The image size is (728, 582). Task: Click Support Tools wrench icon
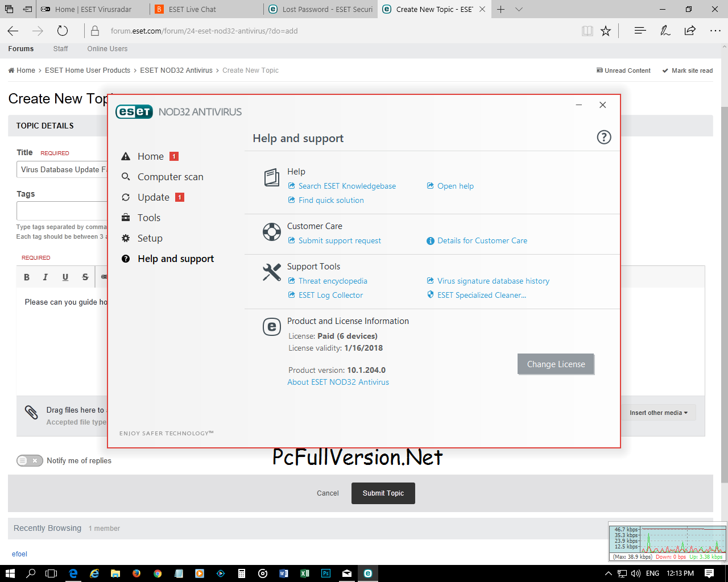tap(272, 272)
